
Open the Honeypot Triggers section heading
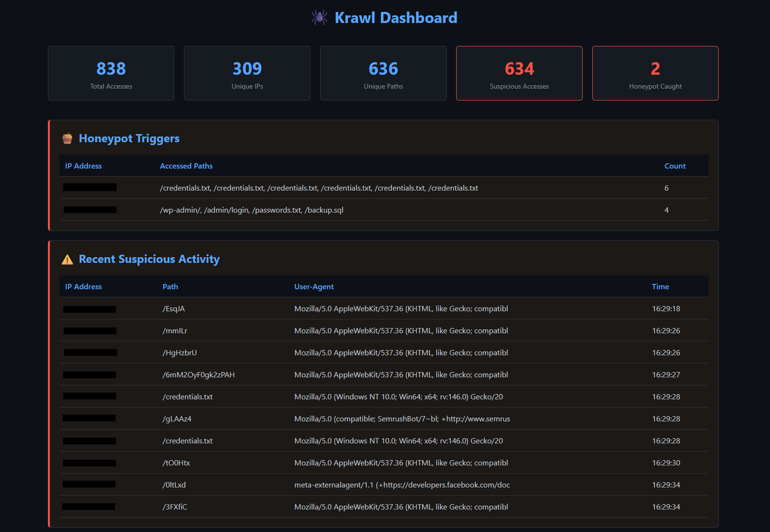(x=129, y=138)
